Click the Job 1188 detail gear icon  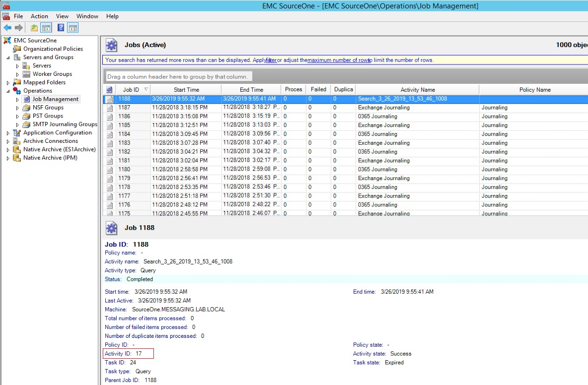(x=111, y=228)
